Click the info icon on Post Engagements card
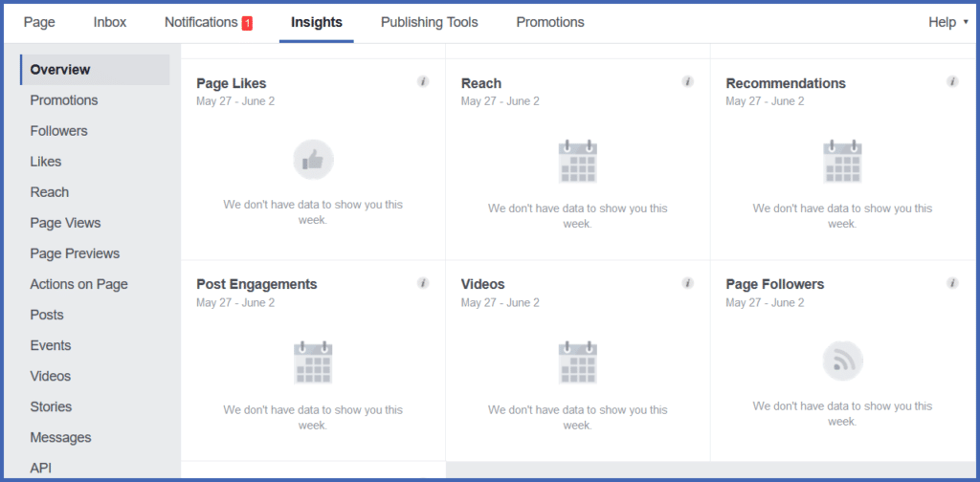Screen dimensions: 980x482 coord(423,283)
